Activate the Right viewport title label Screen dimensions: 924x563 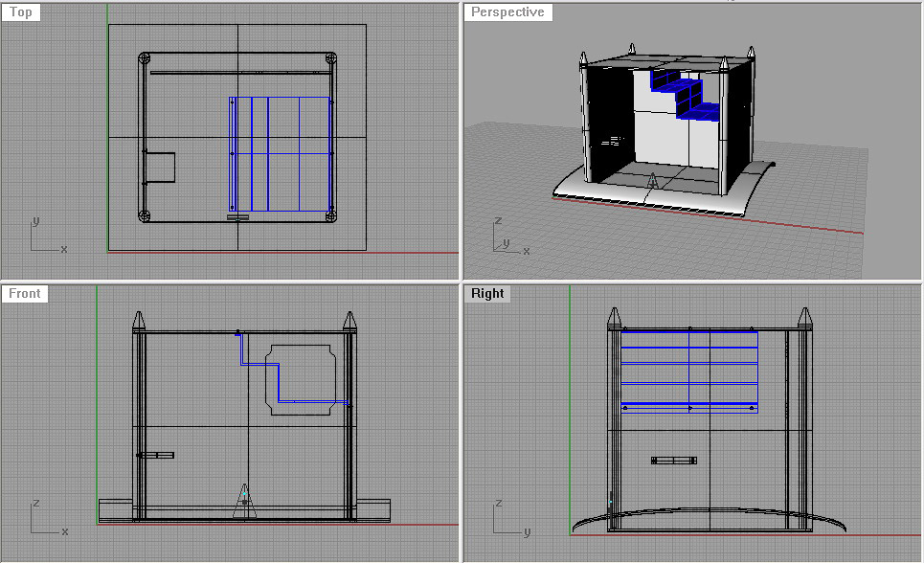point(487,293)
